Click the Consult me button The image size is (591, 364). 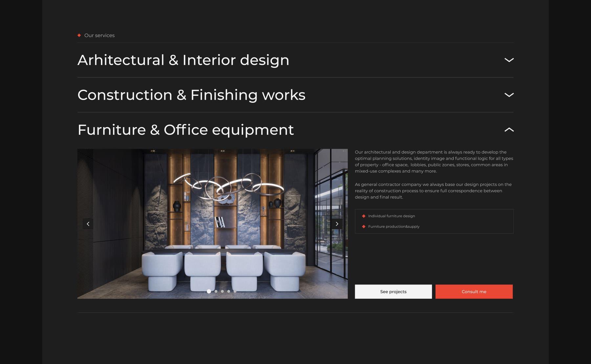(x=474, y=291)
